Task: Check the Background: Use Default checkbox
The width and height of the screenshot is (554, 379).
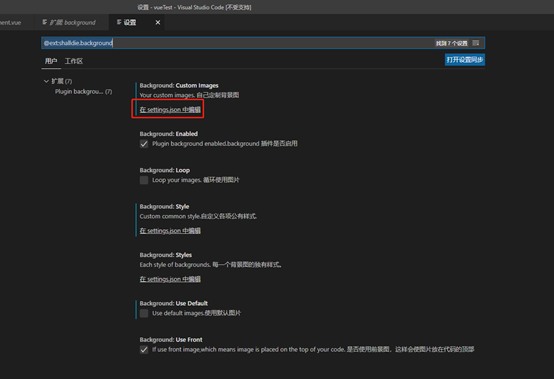Action: 144,313
